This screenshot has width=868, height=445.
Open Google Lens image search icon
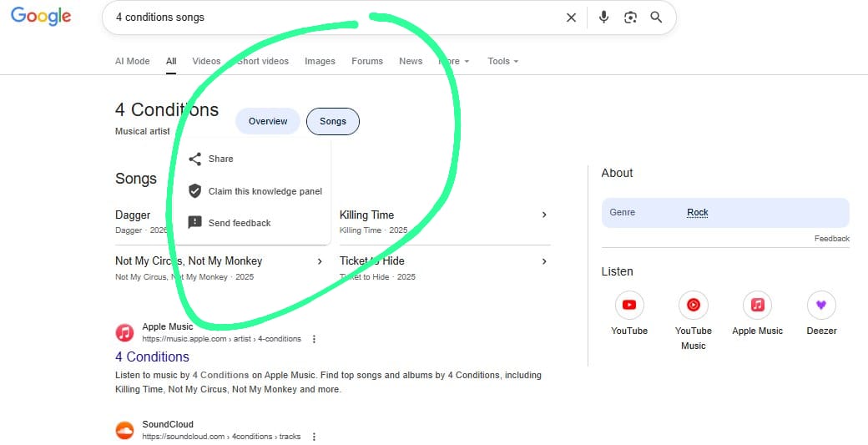[630, 18]
